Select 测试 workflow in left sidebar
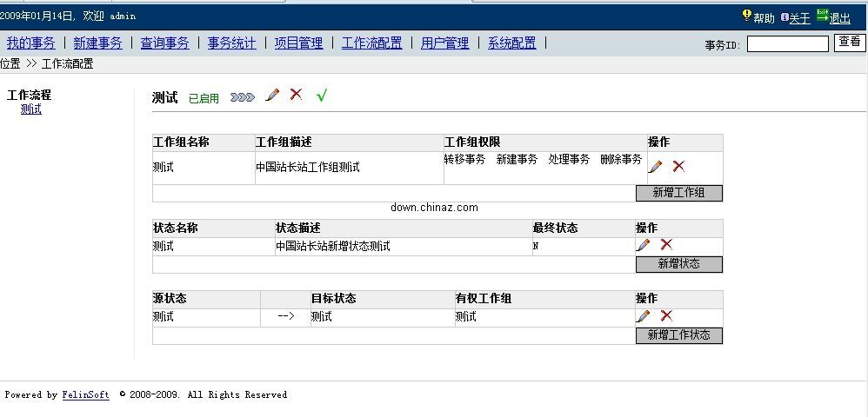Viewport: 868px width, 417px height. click(x=31, y=109)
